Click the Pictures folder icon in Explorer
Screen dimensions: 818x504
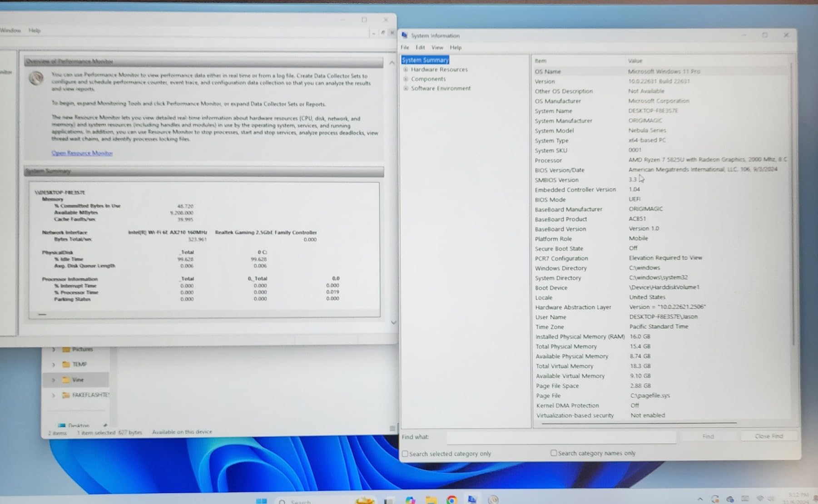click(66, 349)
